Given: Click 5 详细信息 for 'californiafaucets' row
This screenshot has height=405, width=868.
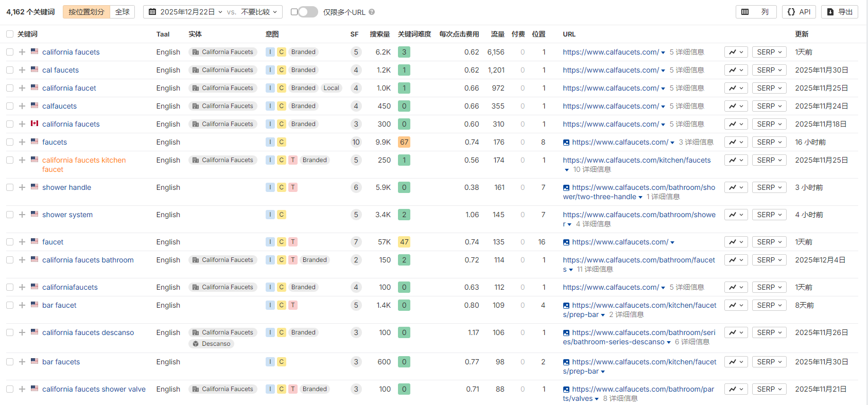Looking at the screenshot, I should point(687,287).
